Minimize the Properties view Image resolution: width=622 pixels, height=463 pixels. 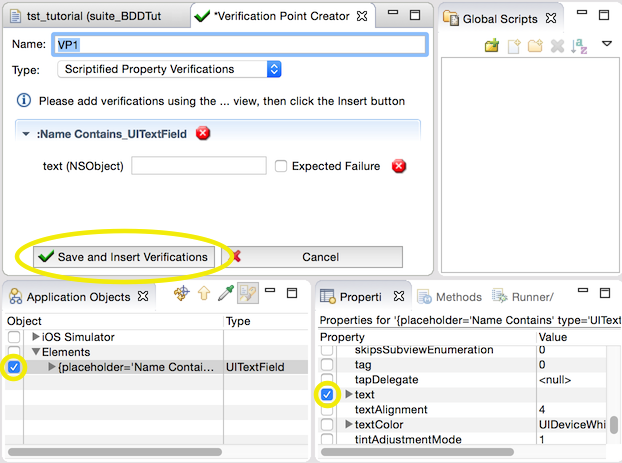583,290
